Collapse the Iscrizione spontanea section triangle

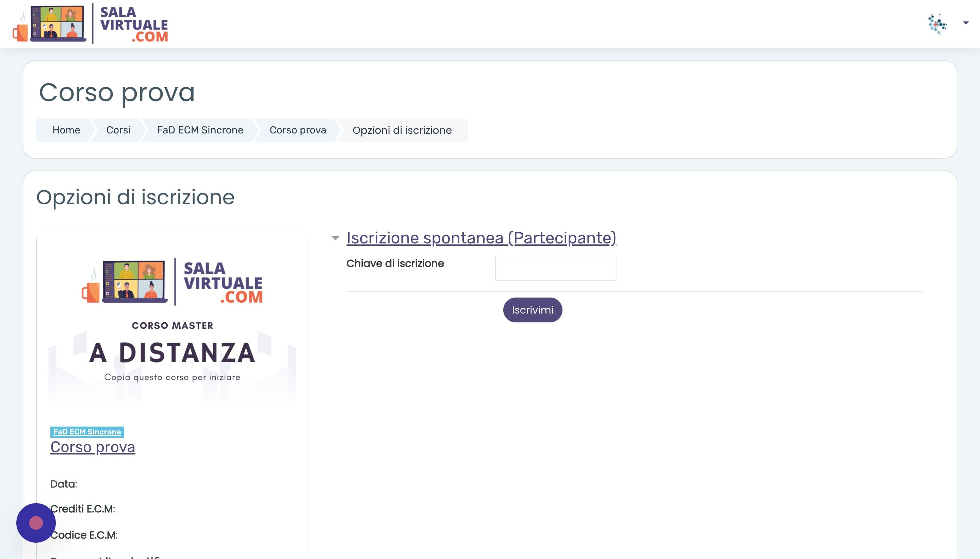click(x=336, y=238)
